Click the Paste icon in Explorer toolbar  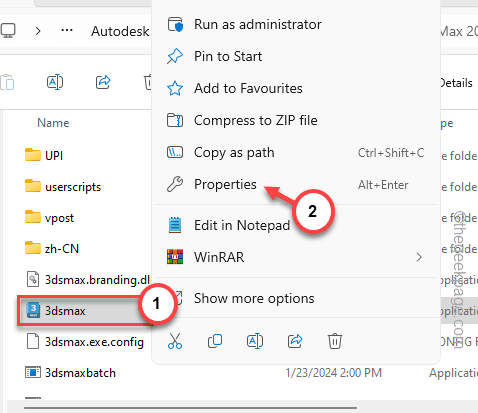click(7, 82)
